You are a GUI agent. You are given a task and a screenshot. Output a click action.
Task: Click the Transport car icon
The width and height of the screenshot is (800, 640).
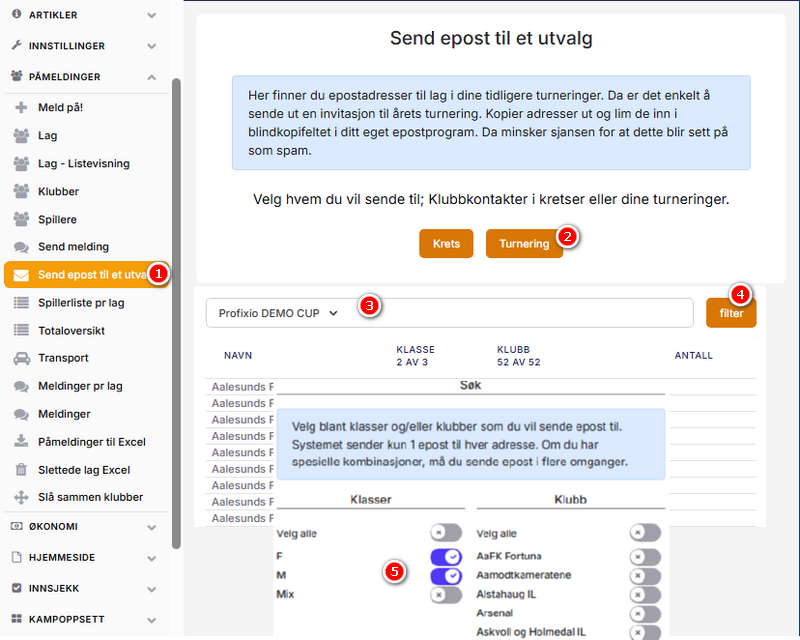pos(21,358)
